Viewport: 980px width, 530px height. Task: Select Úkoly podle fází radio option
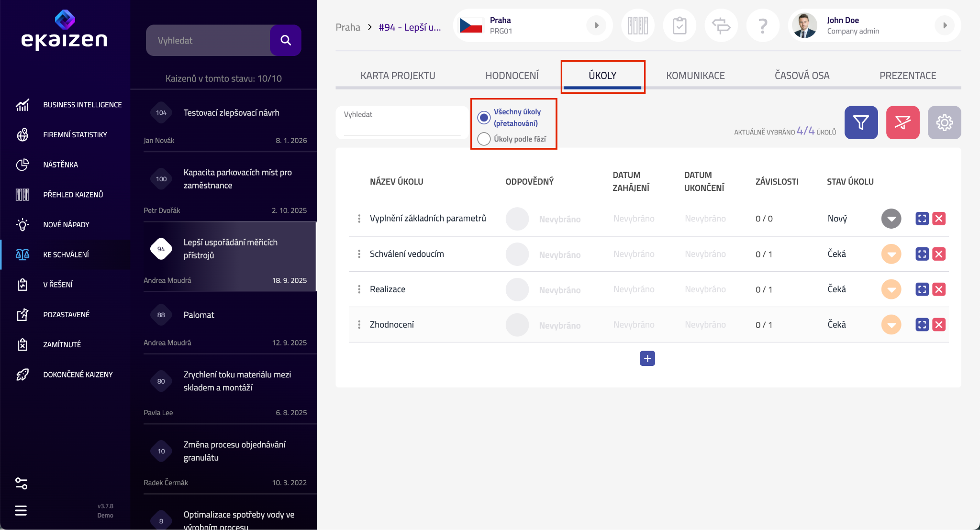point(484,139)
